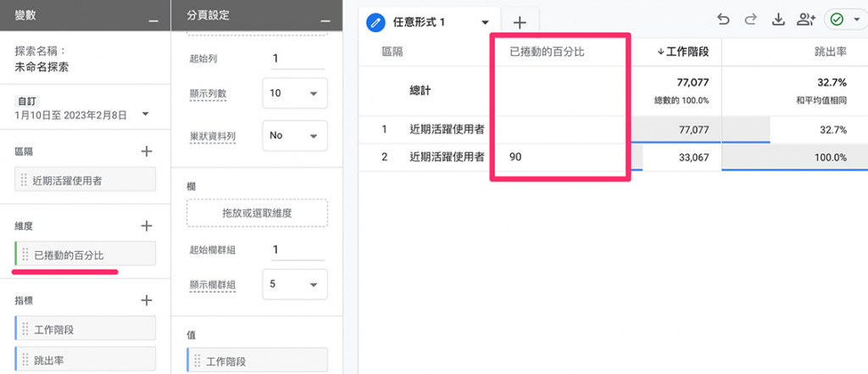Click the 32.7% cell in row 1
The height and width of the screenshot is (374, 868).
[x=834, y=130]
